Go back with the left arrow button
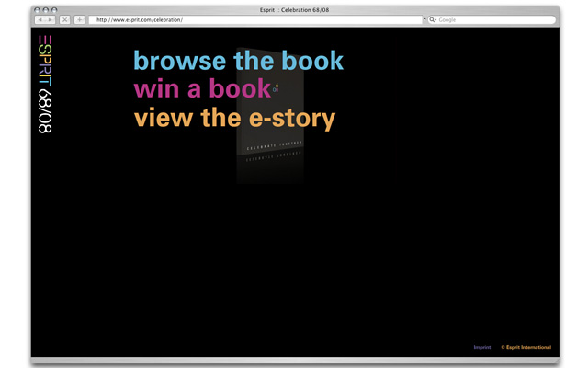 40,20
